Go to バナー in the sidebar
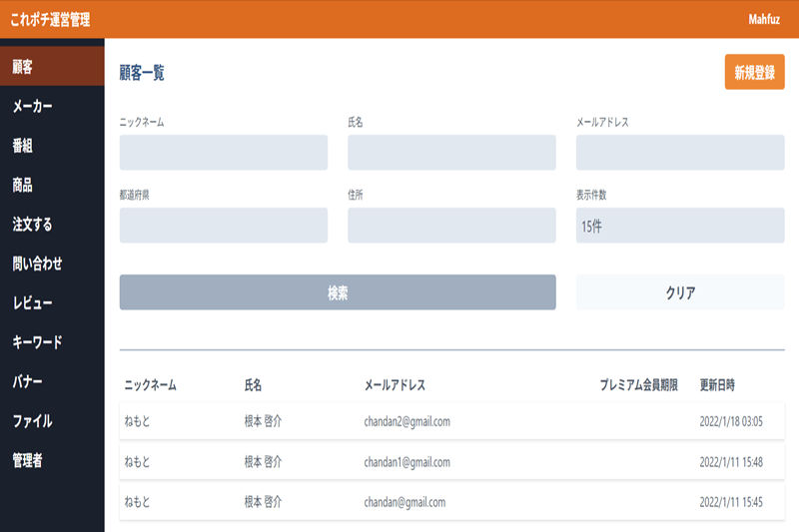This screenshot has height=532, width=799. click(28, 381)
